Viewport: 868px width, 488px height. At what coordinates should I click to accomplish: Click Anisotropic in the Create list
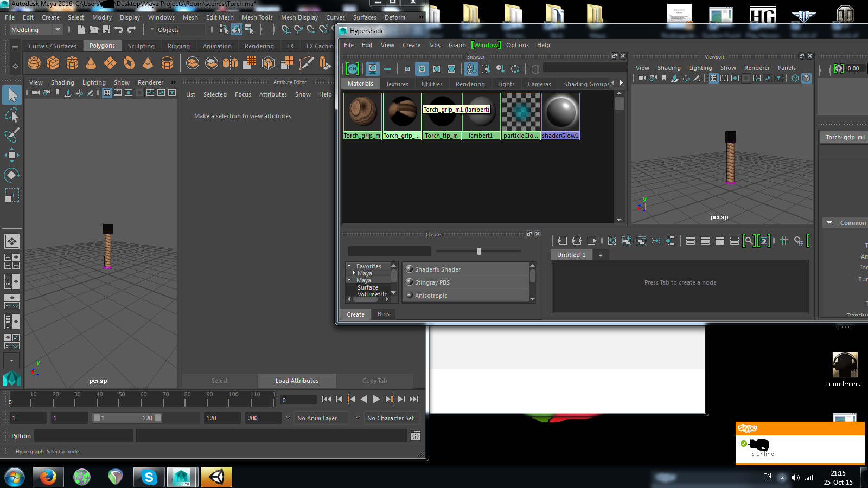pos(467,295)
